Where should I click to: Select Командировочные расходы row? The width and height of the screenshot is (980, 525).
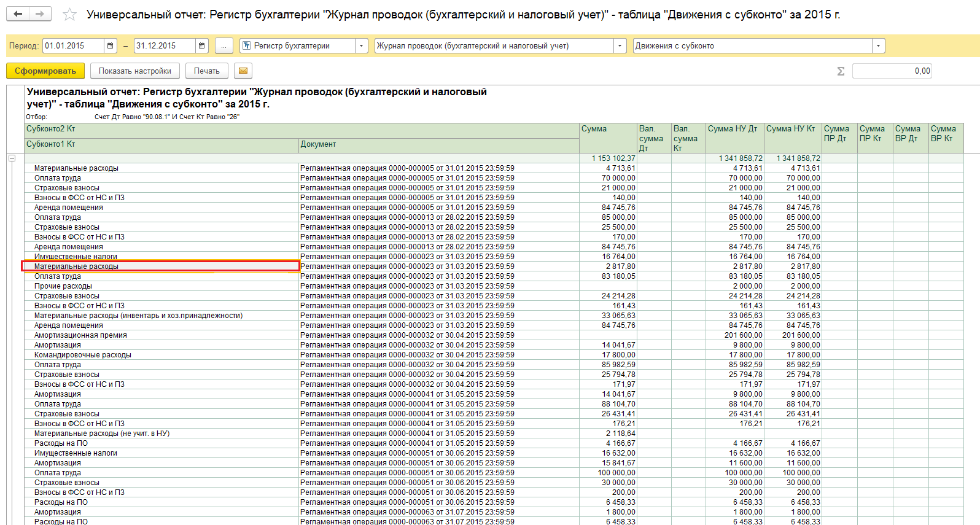click(x=161, y=355)
